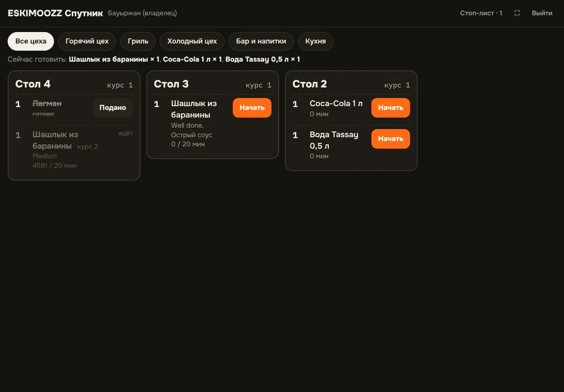Viewport: 564px width, 392px height.
Task: Click 'Выйти' to log out
Action: pyautogui.click(x=542, y=13)
